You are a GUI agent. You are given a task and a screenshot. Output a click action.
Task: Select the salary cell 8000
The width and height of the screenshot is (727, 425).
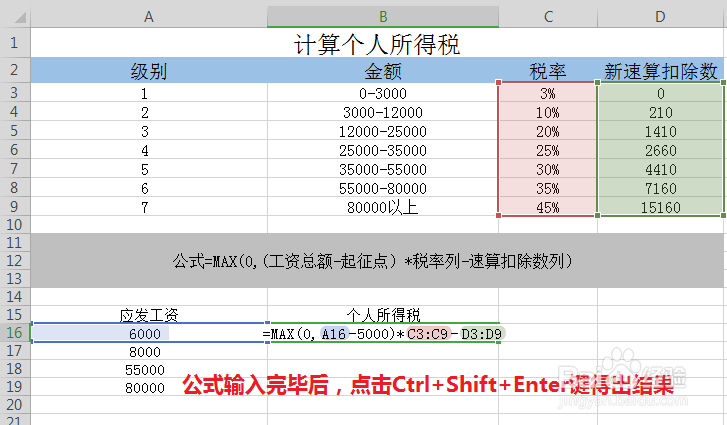click(x=149, y=351)
